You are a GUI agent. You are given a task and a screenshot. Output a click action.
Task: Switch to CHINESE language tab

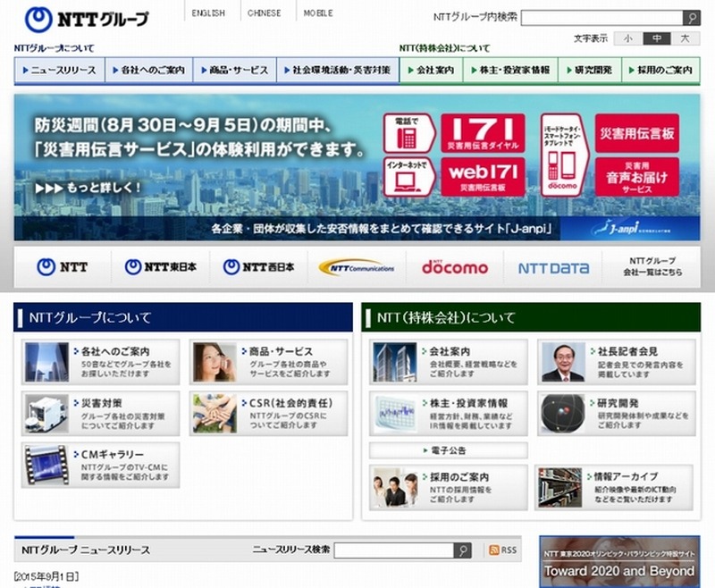(264, 13)
